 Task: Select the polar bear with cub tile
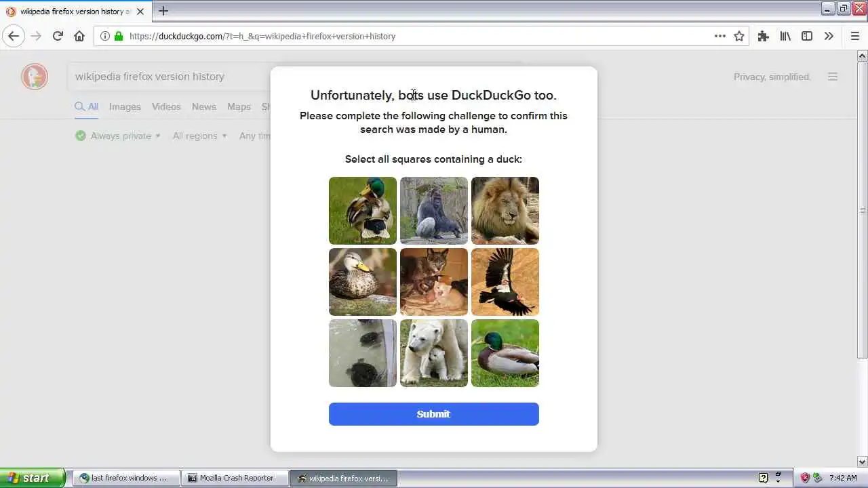point(434,353)
